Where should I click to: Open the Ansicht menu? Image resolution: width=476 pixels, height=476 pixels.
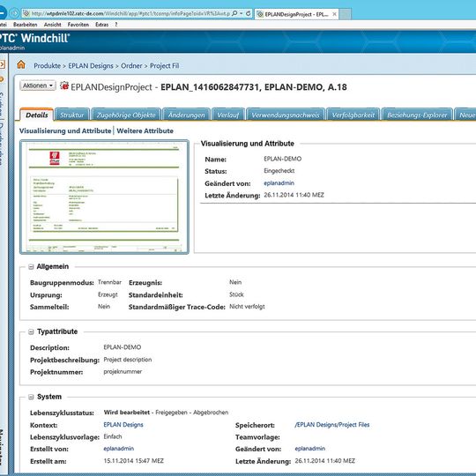(x=52, y=25)
